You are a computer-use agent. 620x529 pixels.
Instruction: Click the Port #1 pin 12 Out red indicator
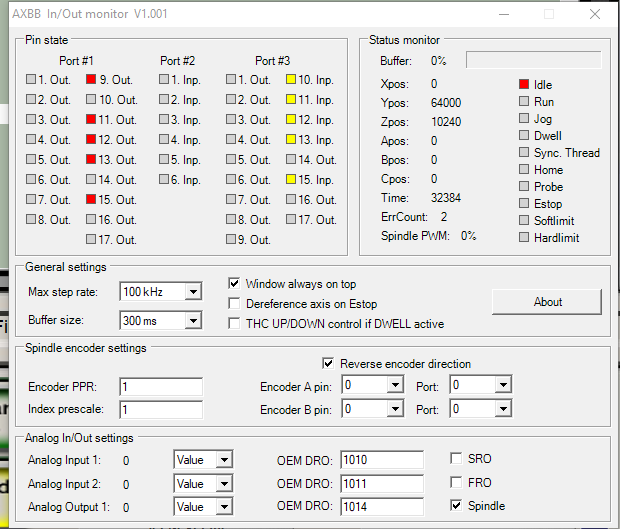[91, 139]
